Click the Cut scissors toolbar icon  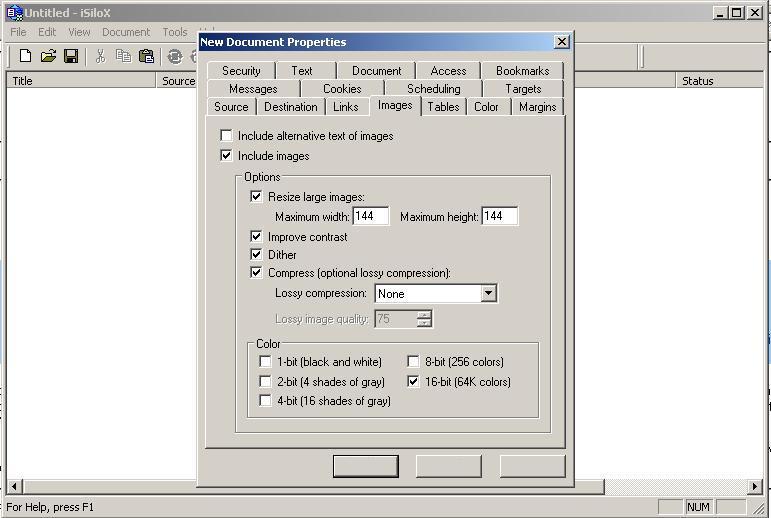(x=100, y=56)
